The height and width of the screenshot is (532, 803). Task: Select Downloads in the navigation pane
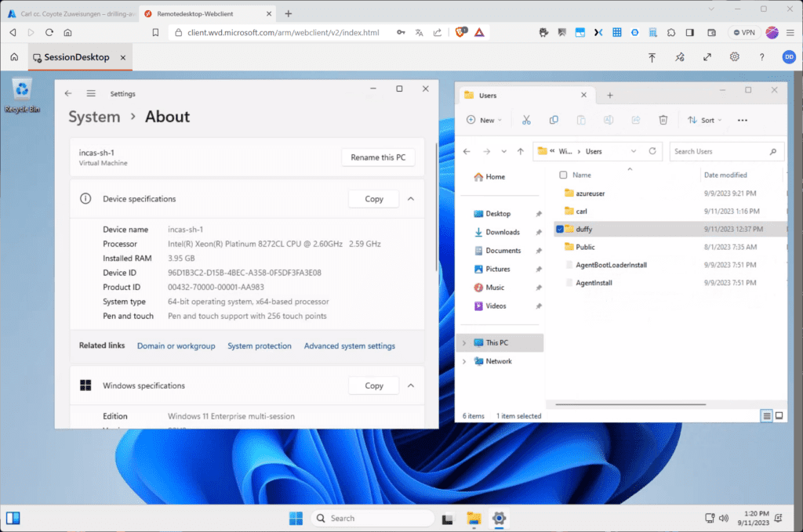[503, 232]
